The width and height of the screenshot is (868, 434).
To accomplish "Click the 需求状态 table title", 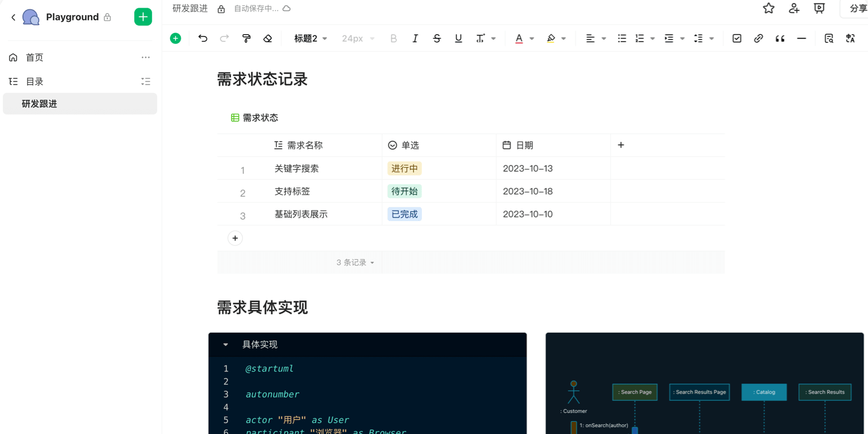I will click(260, 117).
